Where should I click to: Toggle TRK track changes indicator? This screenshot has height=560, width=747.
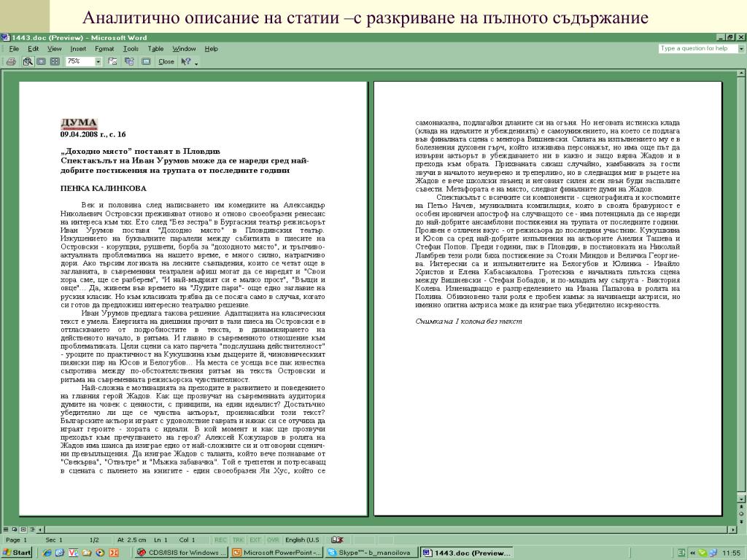[238, 540]
